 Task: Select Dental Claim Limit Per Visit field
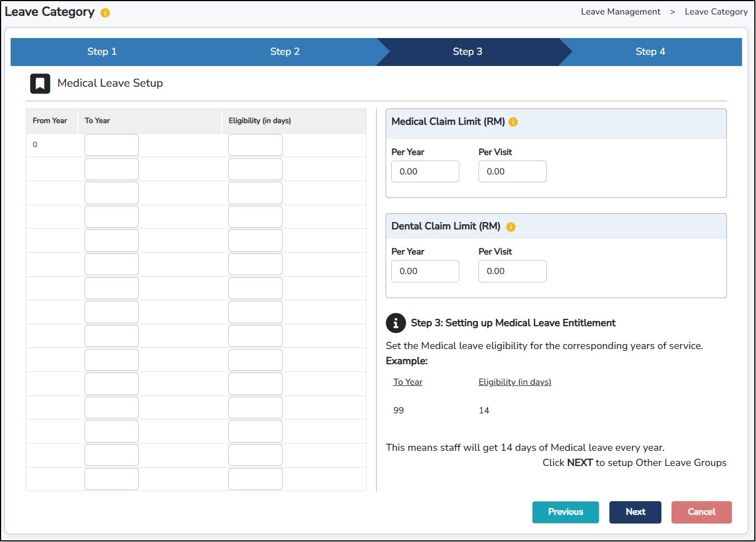[512, 271]
